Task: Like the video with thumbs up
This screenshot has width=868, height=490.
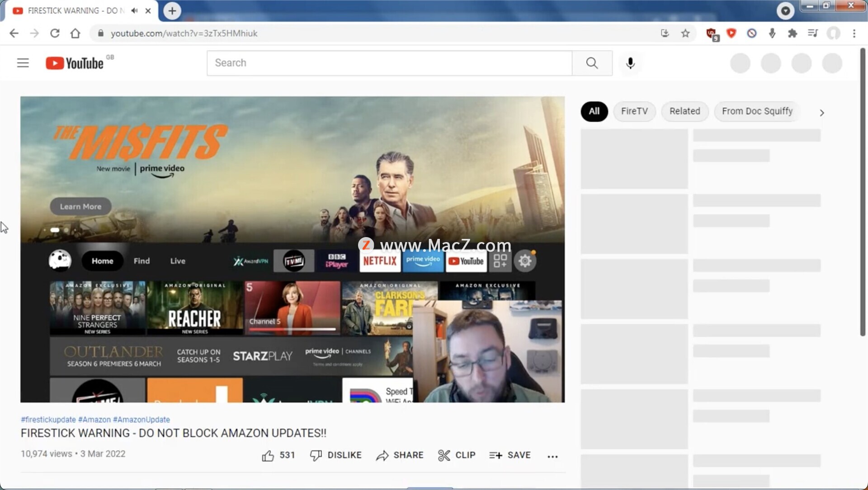Action: (x=278, y=455)
